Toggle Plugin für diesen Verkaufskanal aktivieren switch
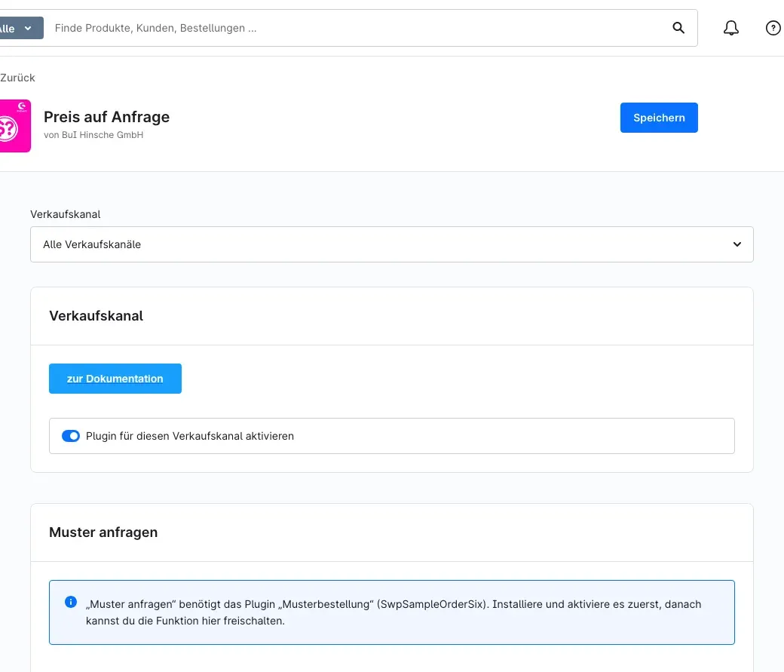The height and width of the screenshot is (672, 784). (71, 436)
